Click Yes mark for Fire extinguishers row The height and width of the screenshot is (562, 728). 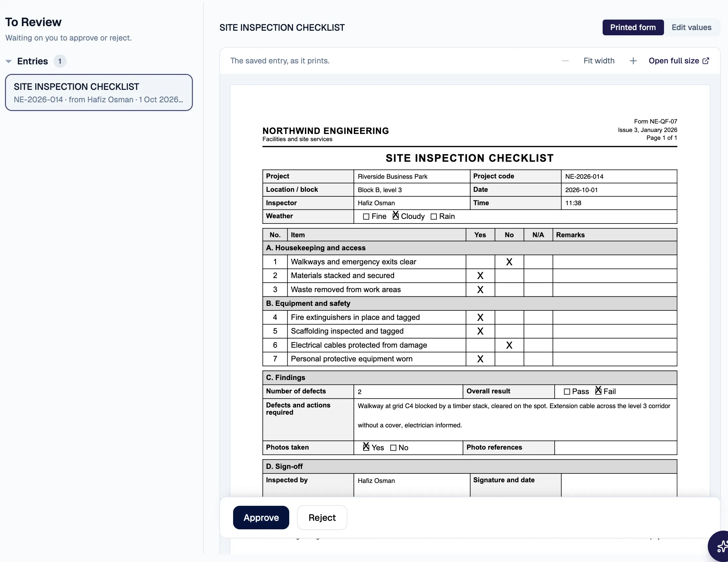480,318
